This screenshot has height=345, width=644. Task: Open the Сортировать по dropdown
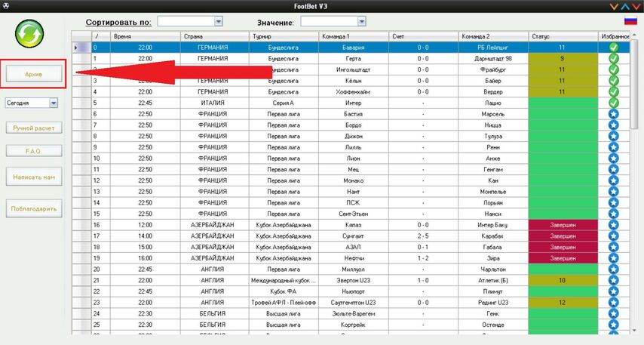[x=190, y=21]
